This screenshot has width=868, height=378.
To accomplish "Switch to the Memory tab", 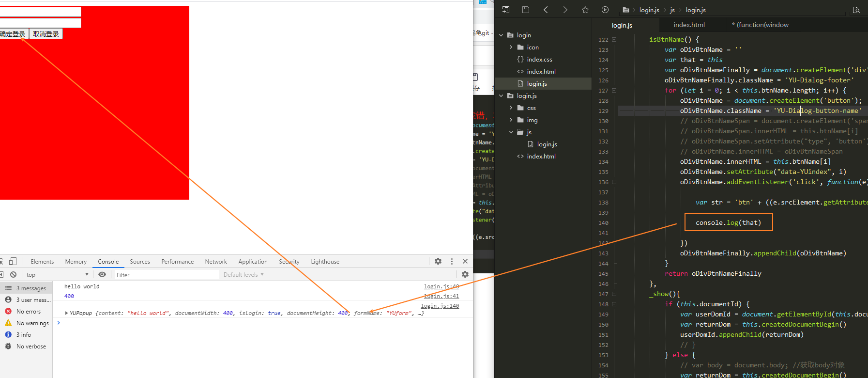I will 76,261.
